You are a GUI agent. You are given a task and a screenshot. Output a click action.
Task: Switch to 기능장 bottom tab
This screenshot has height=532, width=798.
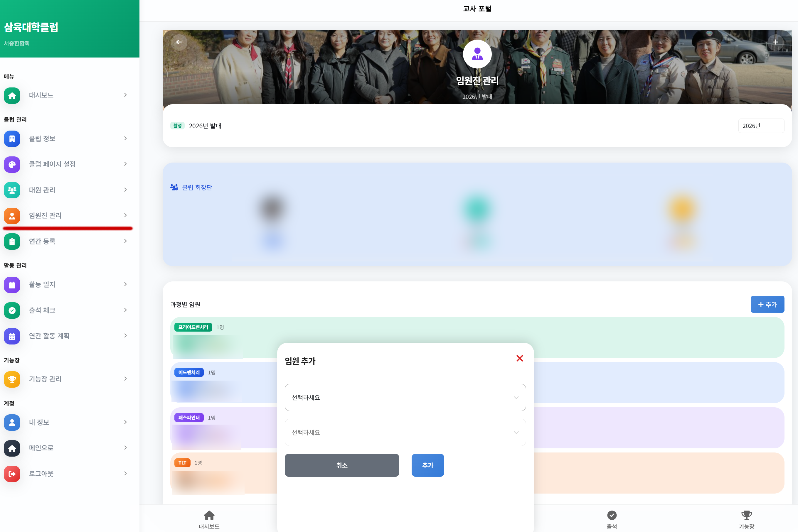click(x=746, y=519)
